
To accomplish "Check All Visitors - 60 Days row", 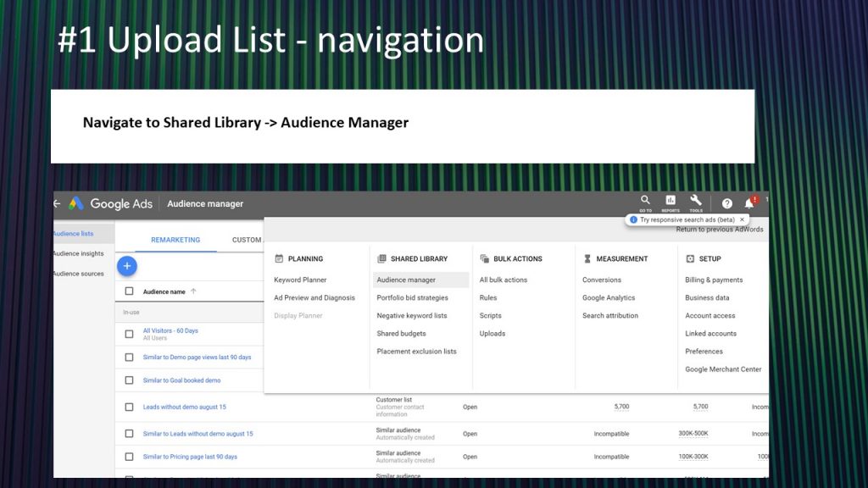I will coord(129,334).
